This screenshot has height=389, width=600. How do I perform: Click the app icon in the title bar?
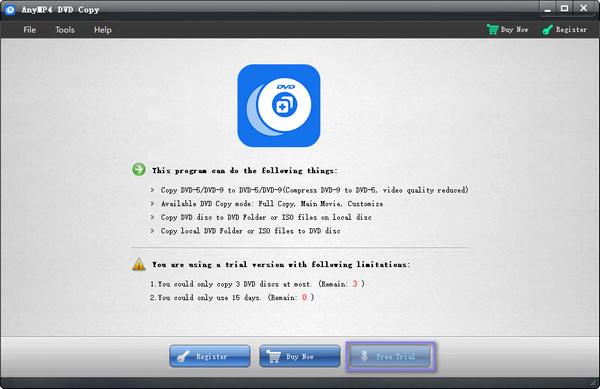(x=10, y=10)
